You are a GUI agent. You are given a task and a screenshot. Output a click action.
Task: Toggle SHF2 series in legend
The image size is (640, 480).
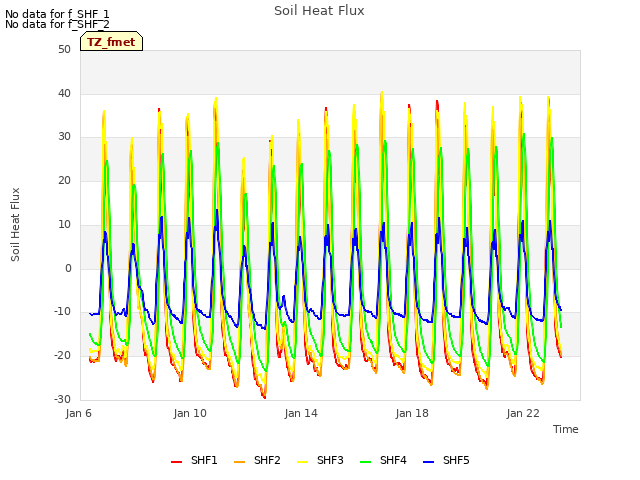(x=257, y=460)
